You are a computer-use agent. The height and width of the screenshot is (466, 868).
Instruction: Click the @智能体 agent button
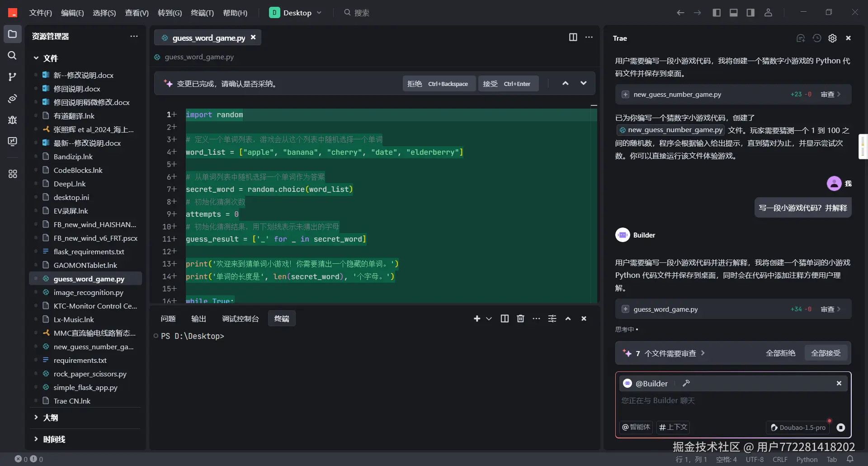coord(636,427)
